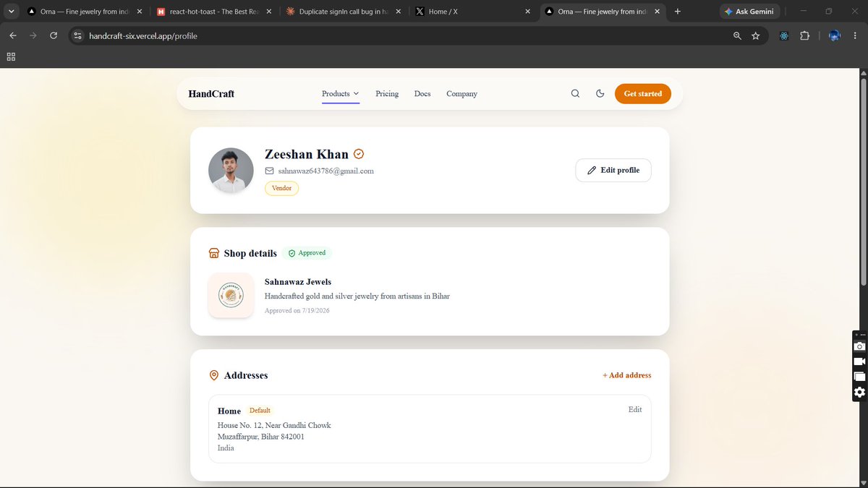Reload the page with the refresh icon

(54, 35)
